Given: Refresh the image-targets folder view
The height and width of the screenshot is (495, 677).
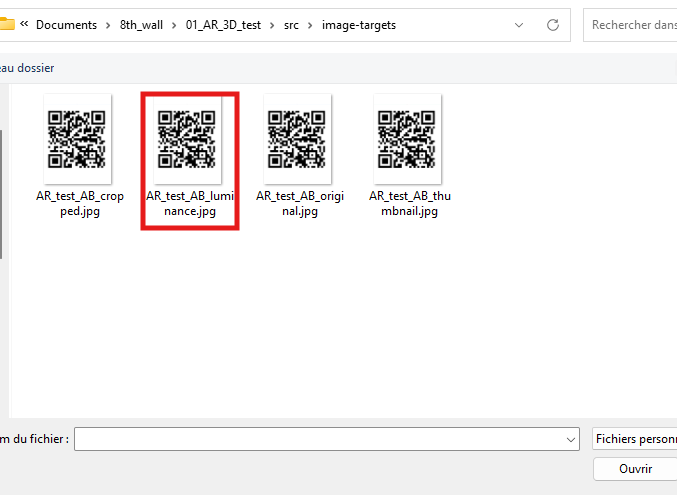Looking at the screenshot, I should click(553, 25).
